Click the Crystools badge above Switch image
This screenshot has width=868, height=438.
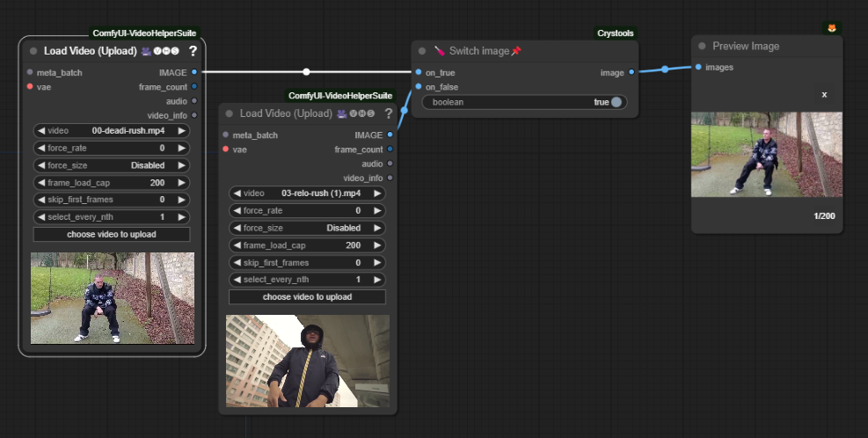point(615,33)
